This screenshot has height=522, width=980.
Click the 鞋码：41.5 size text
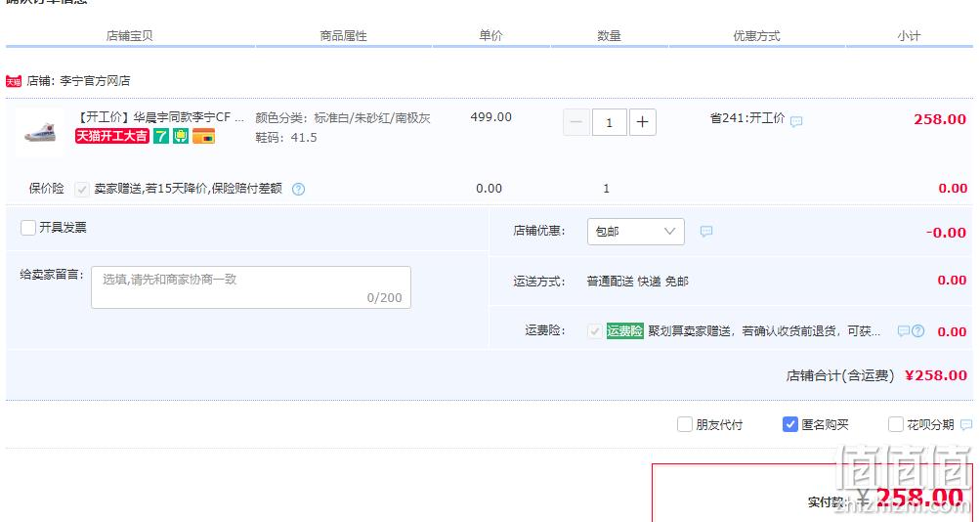coord(286,138)
